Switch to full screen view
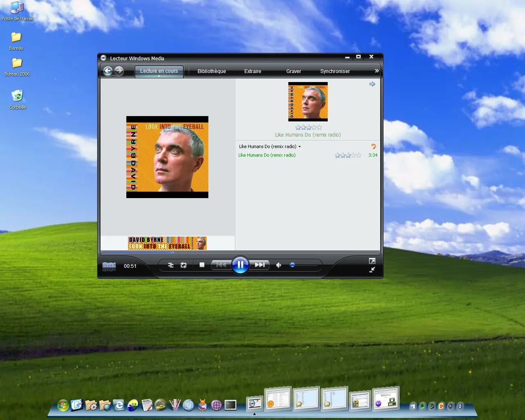The image size is (525, 420). coord(372,261)
